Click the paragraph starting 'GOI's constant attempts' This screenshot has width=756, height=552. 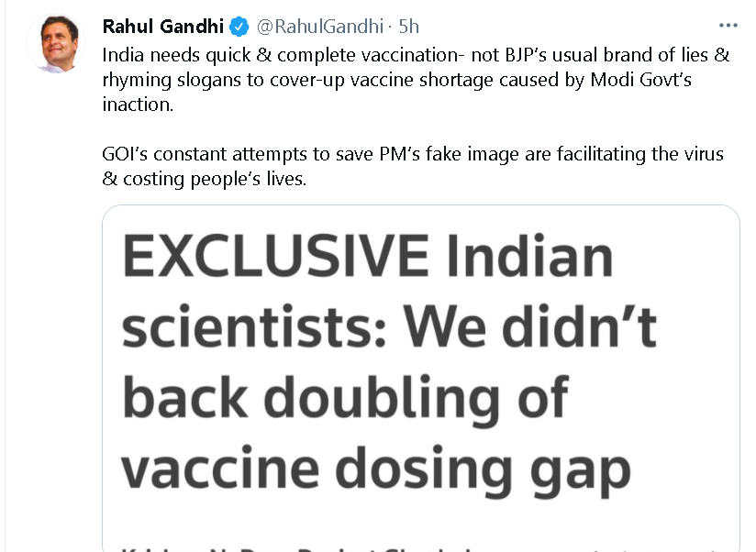point(413,154)
